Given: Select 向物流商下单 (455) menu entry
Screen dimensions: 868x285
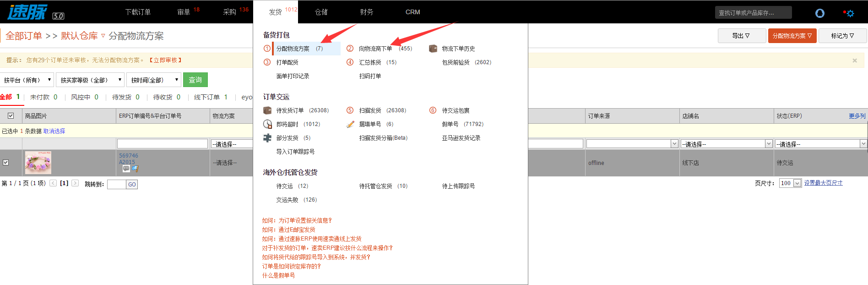Looking at the screenshot, I should [x=385, y=49].
